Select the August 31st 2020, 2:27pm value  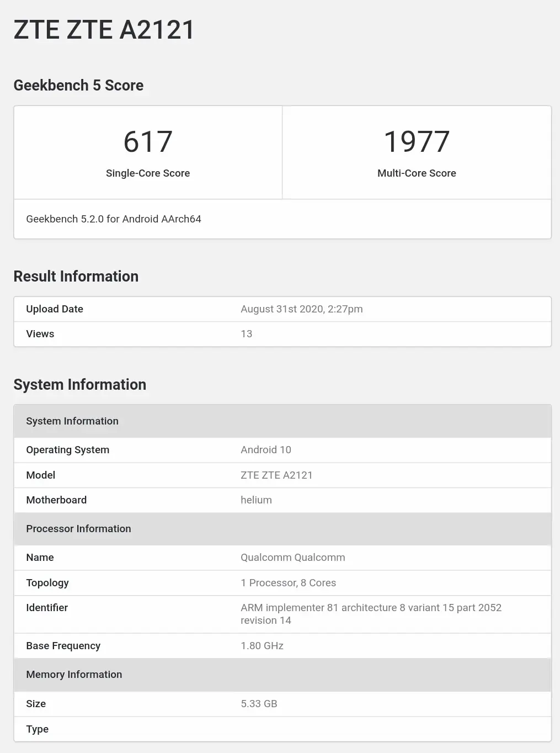coord(302,309)
